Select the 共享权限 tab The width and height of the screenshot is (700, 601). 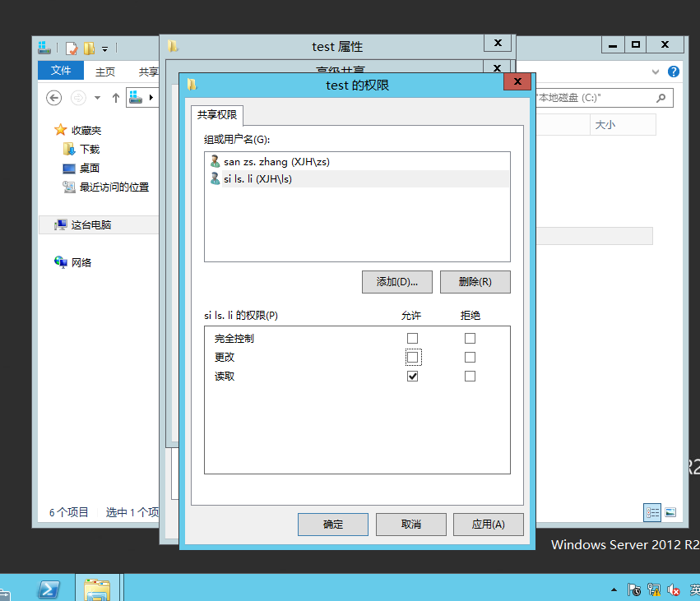(x=217, y=115)
